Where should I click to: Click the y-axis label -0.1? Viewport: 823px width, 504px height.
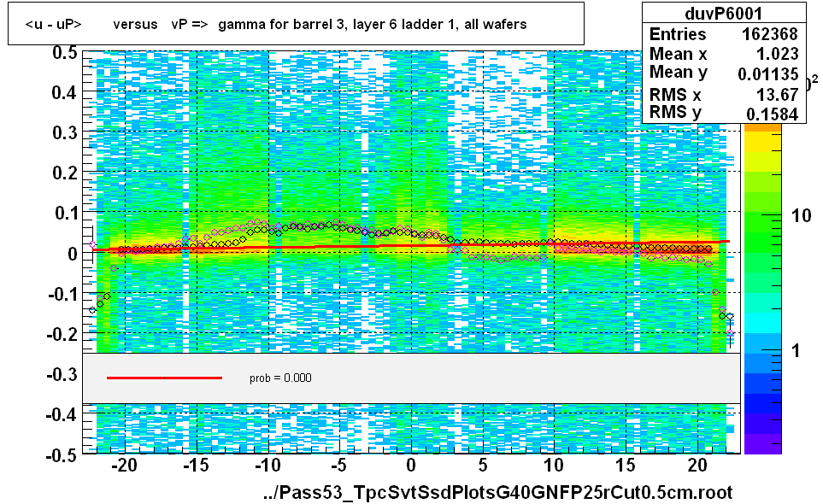pos(62,294)
